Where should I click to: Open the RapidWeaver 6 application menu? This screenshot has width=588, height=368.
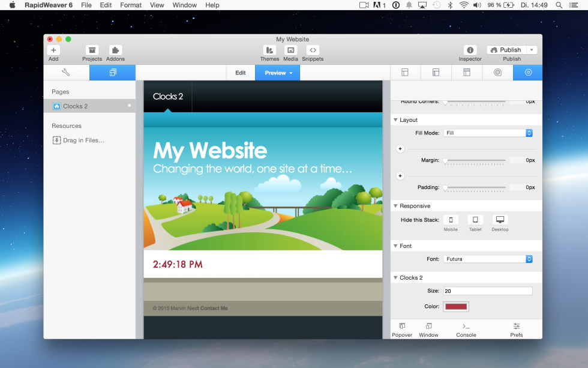click(49, 5)
